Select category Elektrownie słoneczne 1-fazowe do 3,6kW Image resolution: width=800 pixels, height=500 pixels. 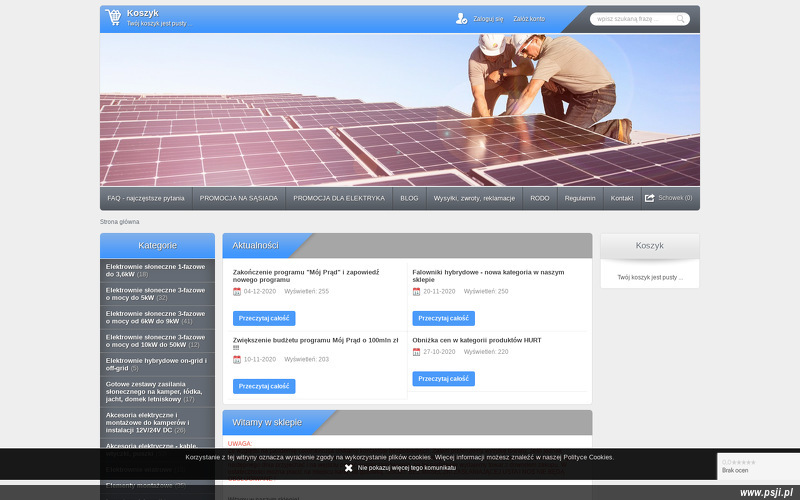coord(157,270)
